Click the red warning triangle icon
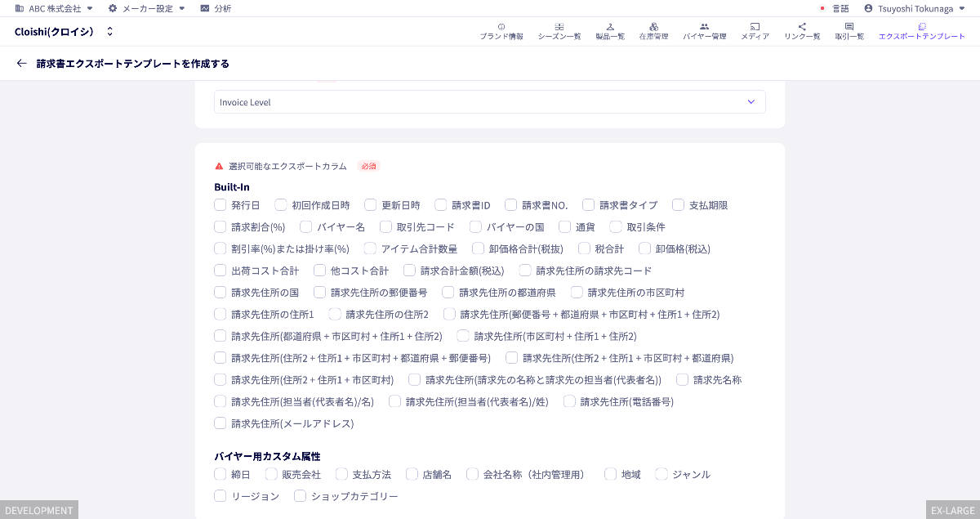Screen dimensions: 980x519 click(219, 166)
